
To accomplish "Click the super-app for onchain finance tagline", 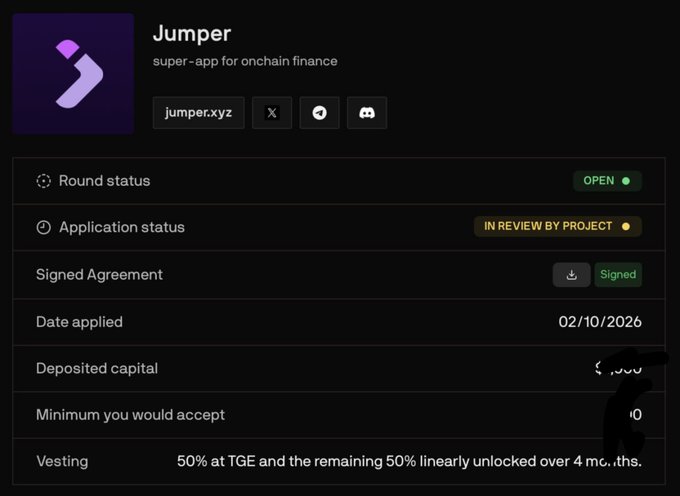I will (x=245, y=61).
